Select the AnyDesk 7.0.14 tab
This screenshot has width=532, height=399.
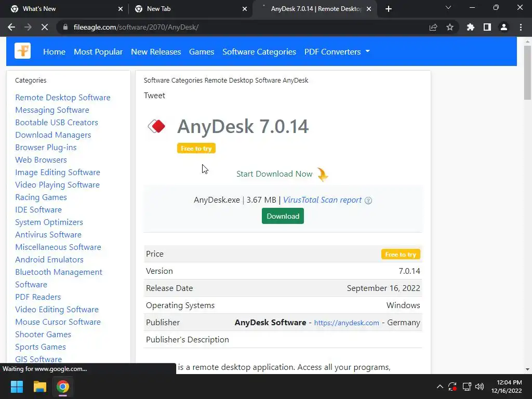coord(314,9)
